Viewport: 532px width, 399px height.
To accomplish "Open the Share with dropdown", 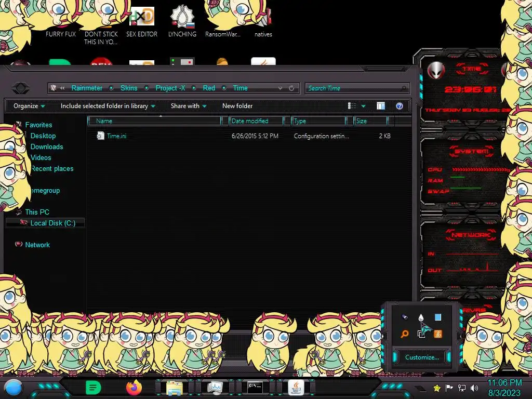I will point(189,106).
